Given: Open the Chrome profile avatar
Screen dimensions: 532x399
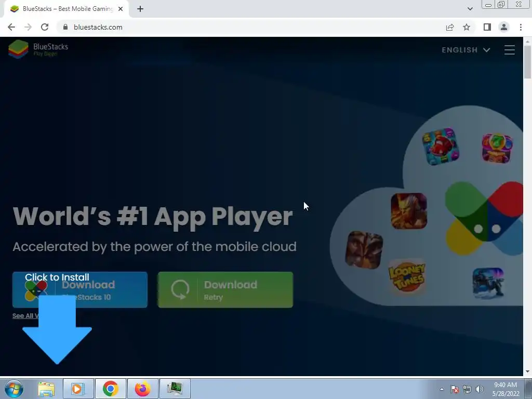Looking at the screenshot, I should pyautogui.click(x=504, y=27).
